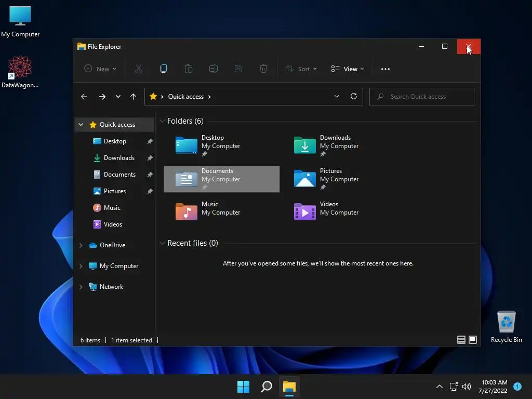Select the Recycle Bin desktop icon

[x=506, y=327]
